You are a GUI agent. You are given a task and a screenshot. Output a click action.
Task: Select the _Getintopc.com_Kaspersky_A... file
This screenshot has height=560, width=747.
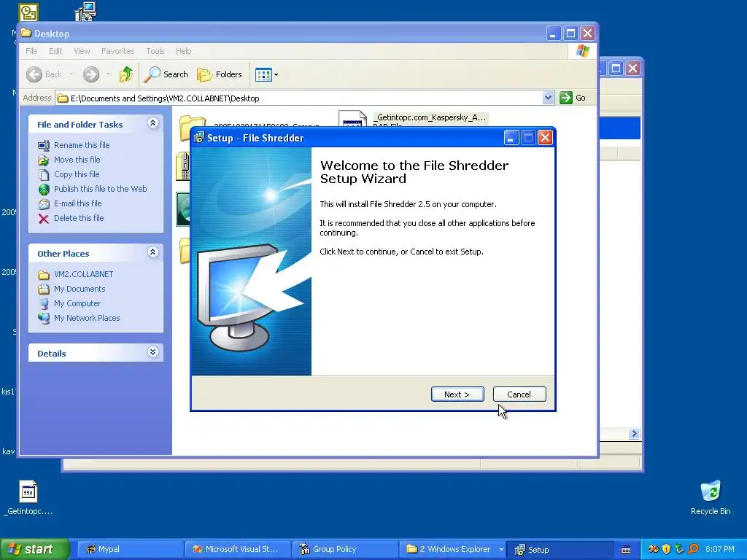[431, 117]
